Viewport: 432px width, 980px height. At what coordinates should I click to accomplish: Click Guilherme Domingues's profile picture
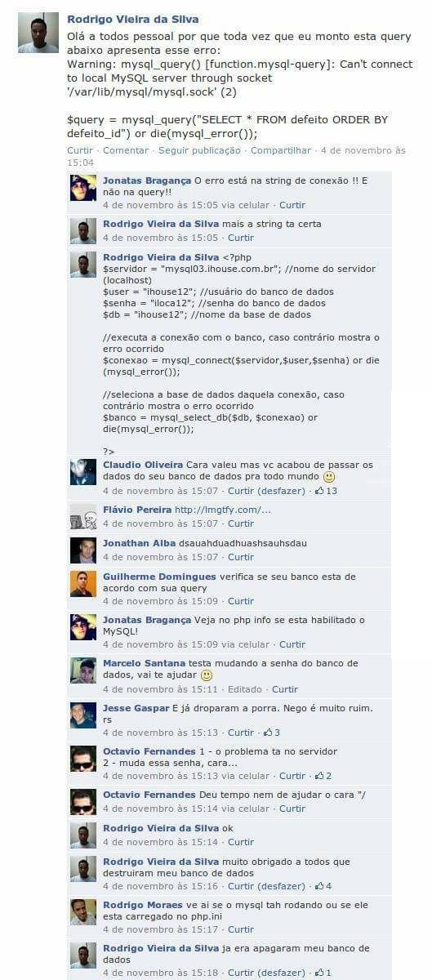pyautogui.click(x=83, y=583)
